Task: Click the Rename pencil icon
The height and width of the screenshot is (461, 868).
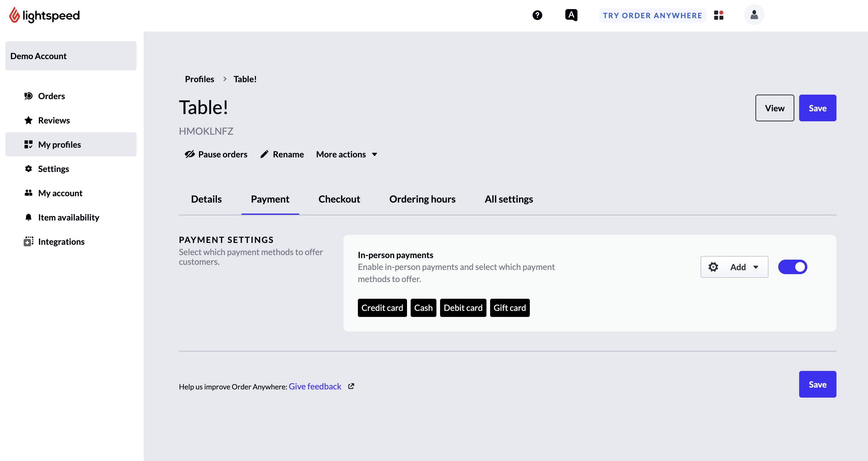Action: click(264, 154)
